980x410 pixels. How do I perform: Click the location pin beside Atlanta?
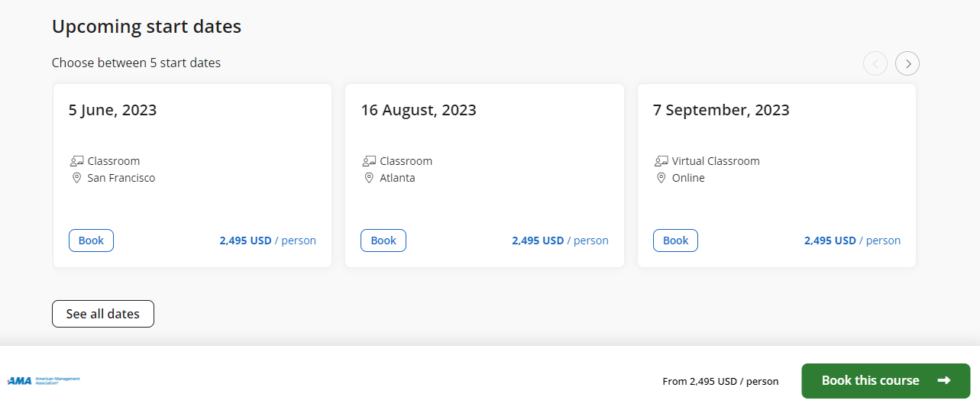click(x=369, y=178)
